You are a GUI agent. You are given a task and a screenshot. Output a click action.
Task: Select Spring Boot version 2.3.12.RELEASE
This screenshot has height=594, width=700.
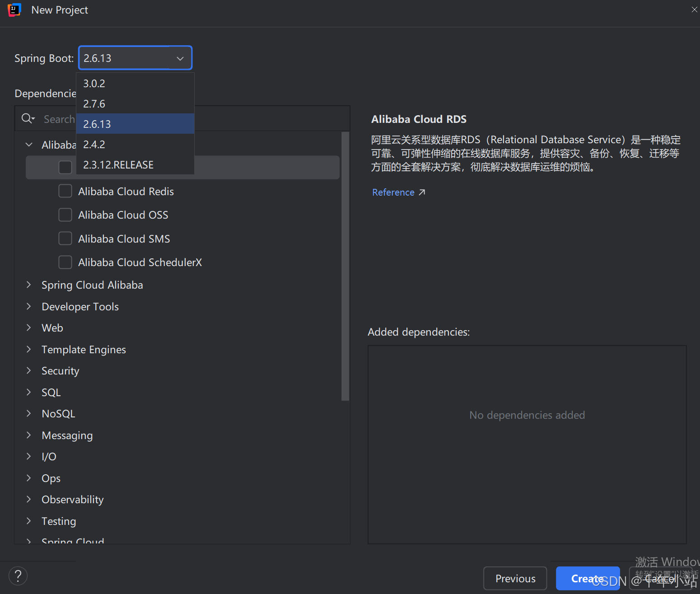(135, 164)
